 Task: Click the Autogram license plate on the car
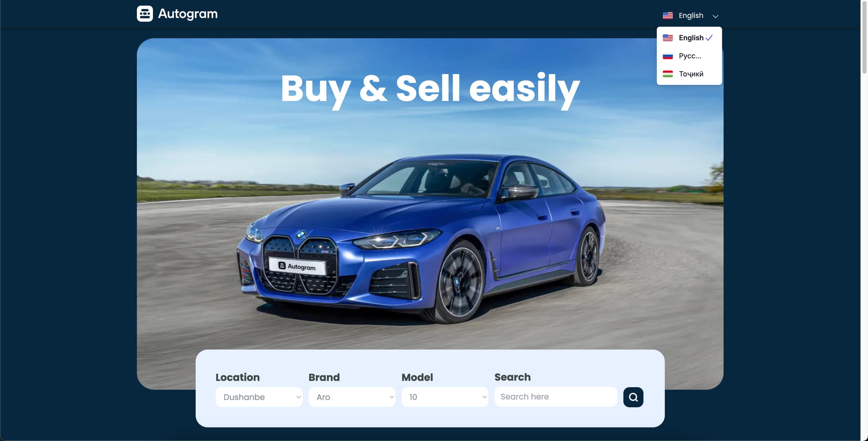coord(297,266)
